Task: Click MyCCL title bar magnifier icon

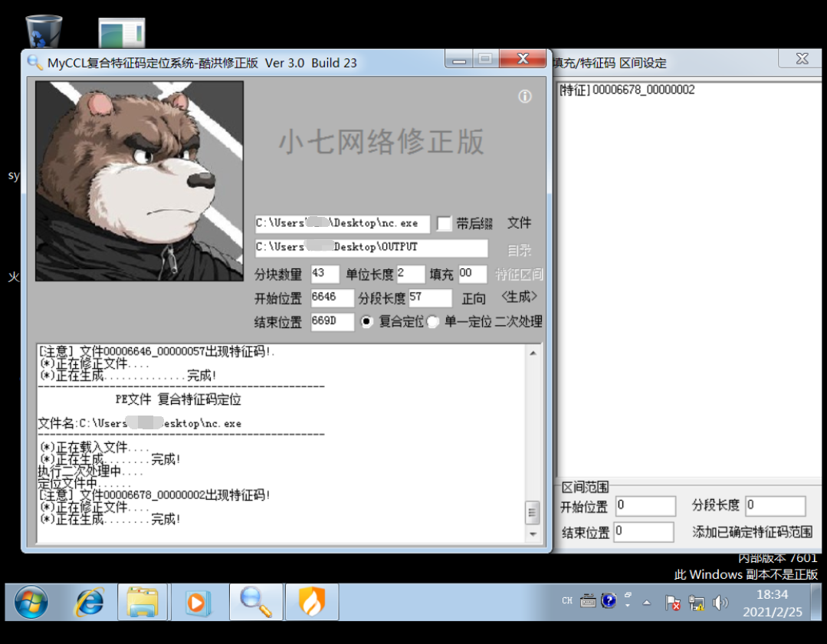Action: 34,62
